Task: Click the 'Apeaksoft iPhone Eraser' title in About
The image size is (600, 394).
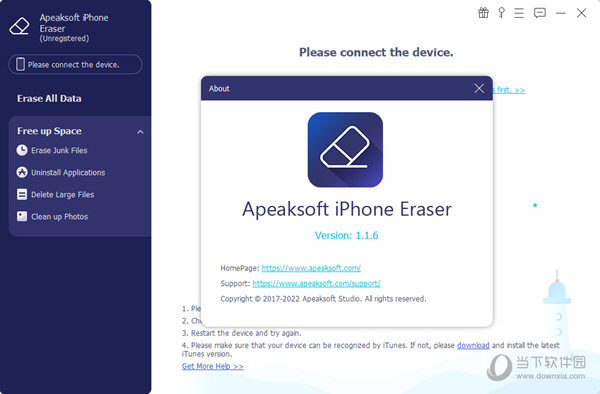Action: click(x=347, y=209)
